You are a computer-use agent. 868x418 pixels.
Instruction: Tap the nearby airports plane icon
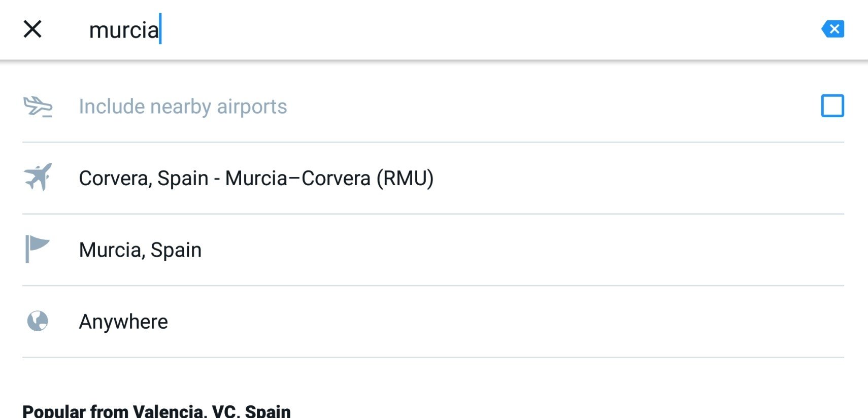38,107
